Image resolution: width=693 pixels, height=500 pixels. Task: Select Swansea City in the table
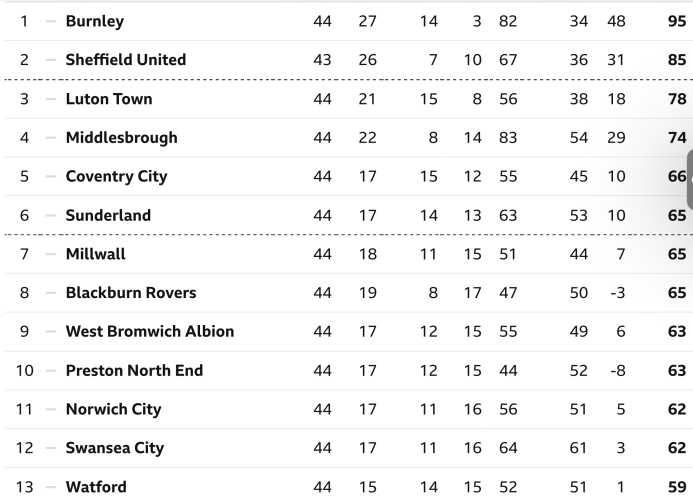coord(114,448)
